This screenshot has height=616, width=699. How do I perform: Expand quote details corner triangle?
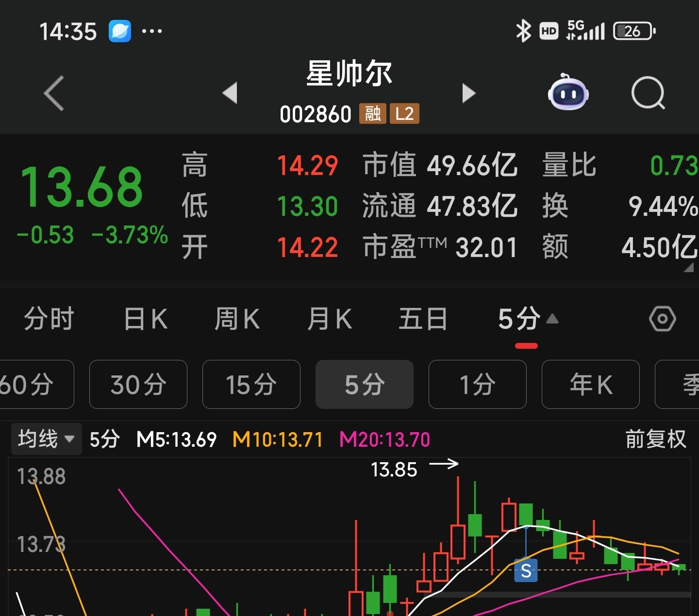688,267
